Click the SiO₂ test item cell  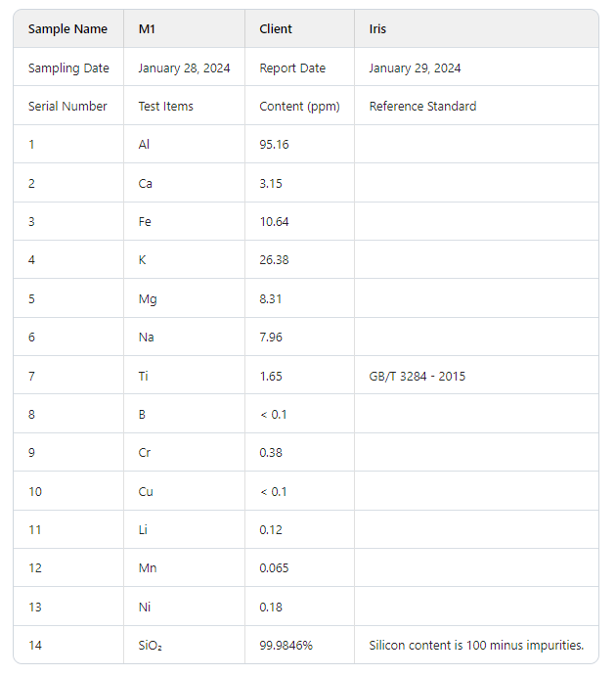tap(185, 645)
